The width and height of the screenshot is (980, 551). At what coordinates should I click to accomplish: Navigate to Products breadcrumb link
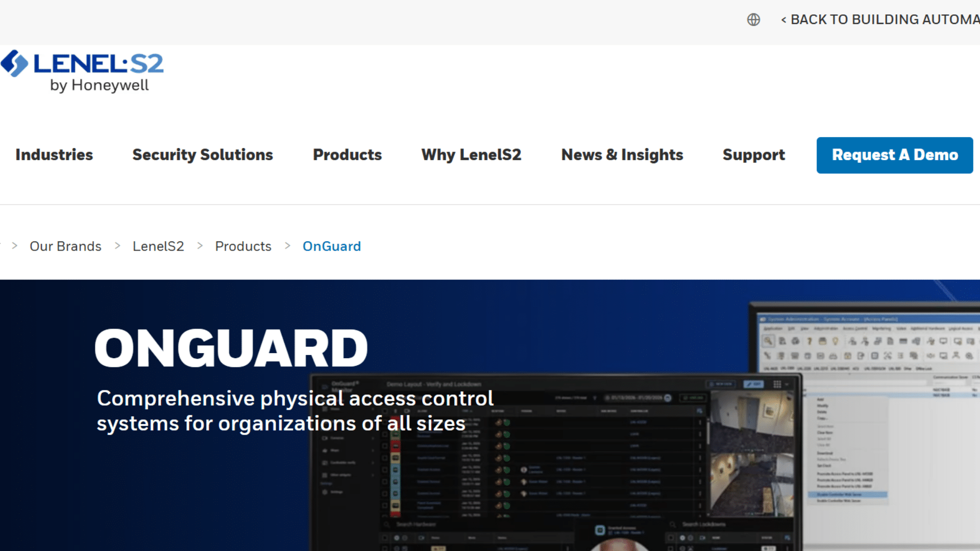[x=243, y=246]
